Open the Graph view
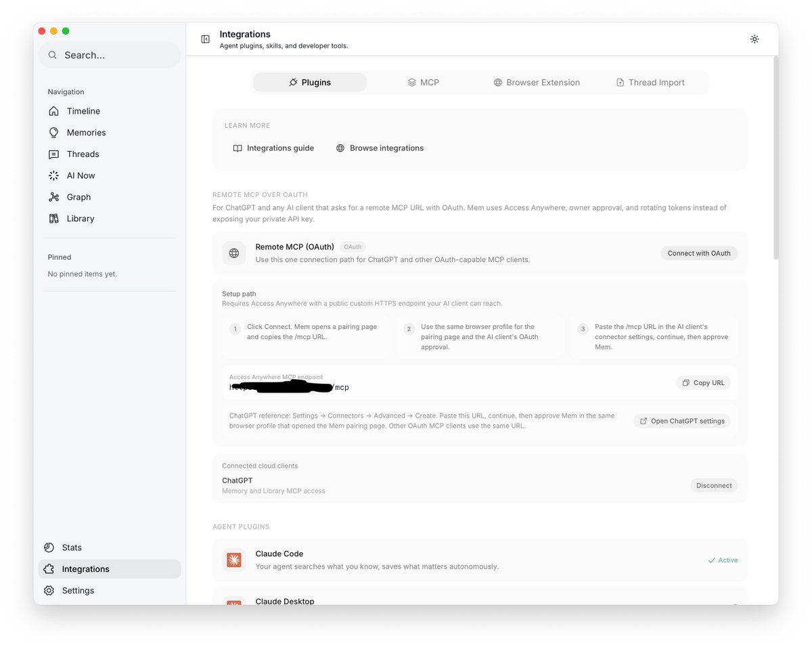Screen dimensions: 812x649 (x=110, y=197)
